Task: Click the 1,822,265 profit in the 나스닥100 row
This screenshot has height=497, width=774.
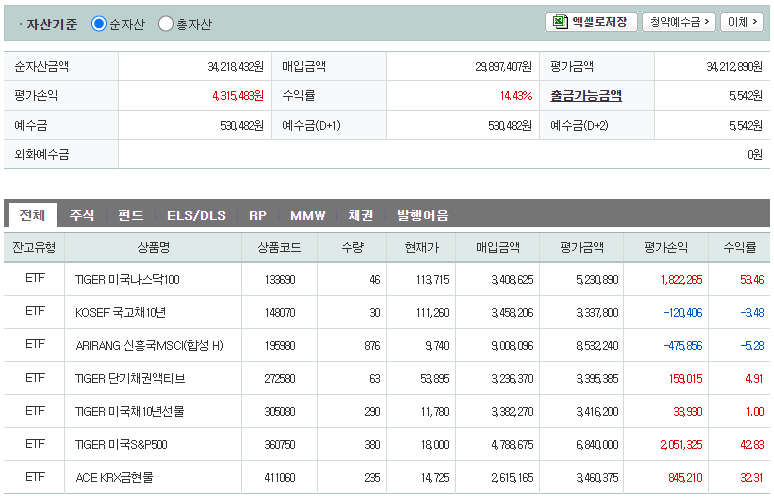Action: [x=682, y=280]
